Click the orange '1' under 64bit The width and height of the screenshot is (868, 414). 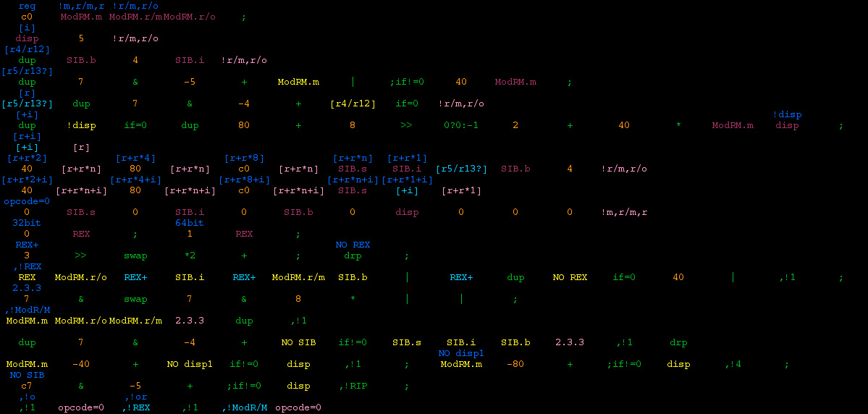[190, 234]
